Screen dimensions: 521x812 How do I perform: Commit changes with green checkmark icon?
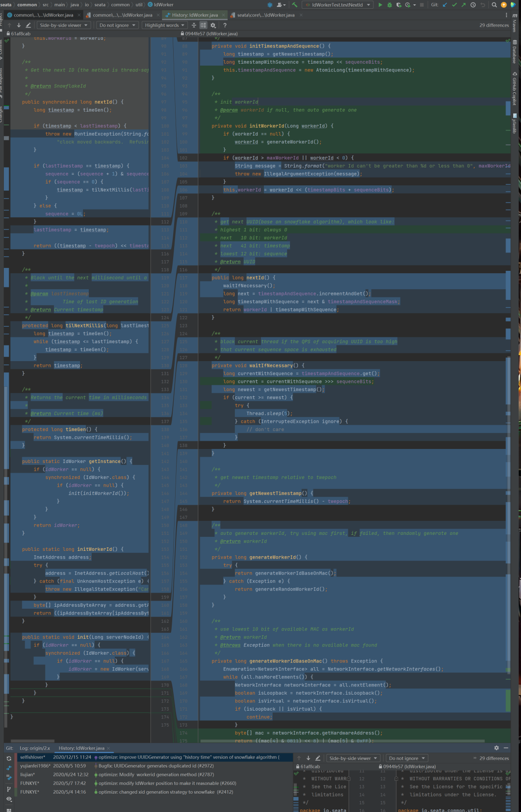454,5
